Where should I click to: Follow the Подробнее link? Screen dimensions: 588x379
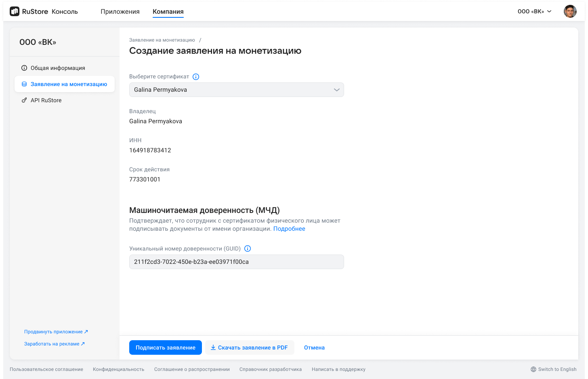coord(289,229)
